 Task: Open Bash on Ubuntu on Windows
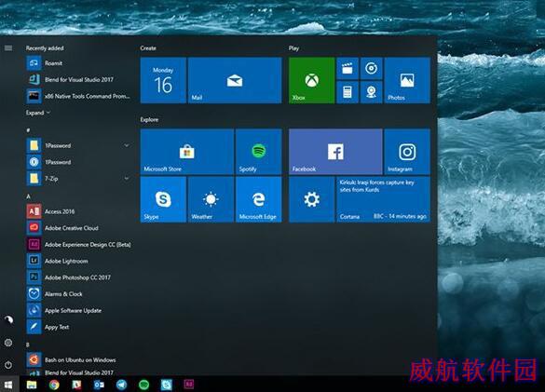point(78,360)
